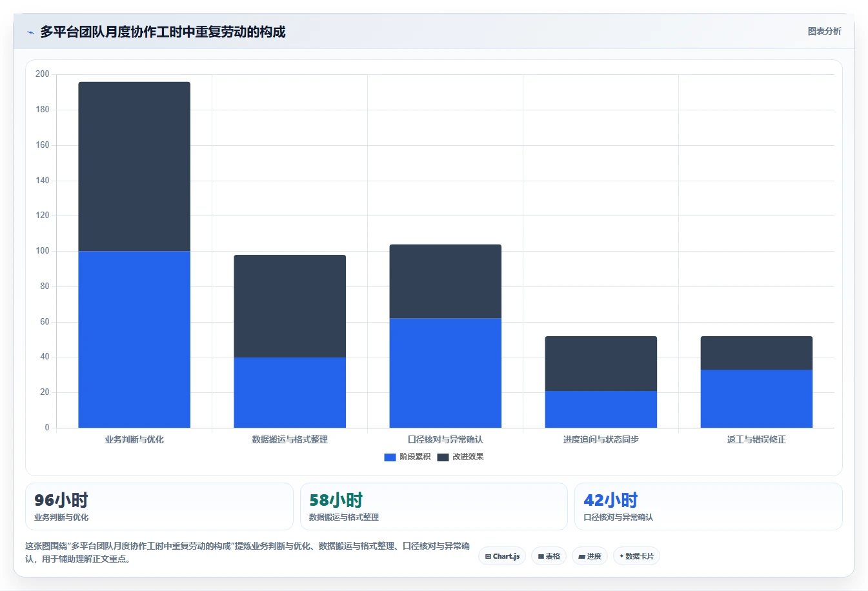Click the blue 阶段累积 legend swatch
The height and width of the screenshot is (591, 868).
click(x=390, y=457)
